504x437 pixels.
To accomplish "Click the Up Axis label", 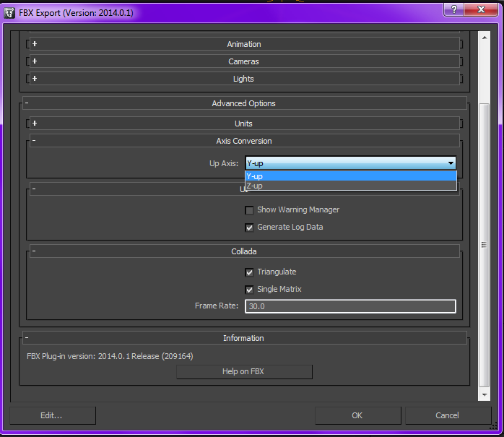I will [x=224, y=163].
